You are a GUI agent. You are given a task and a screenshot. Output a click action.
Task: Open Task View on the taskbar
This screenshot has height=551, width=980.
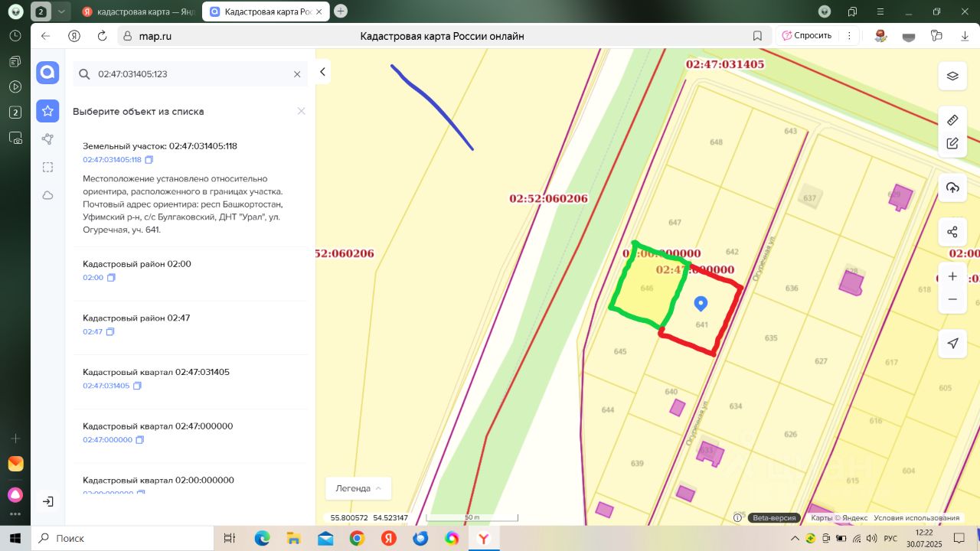pyautogui.click(x=229, y=538)
